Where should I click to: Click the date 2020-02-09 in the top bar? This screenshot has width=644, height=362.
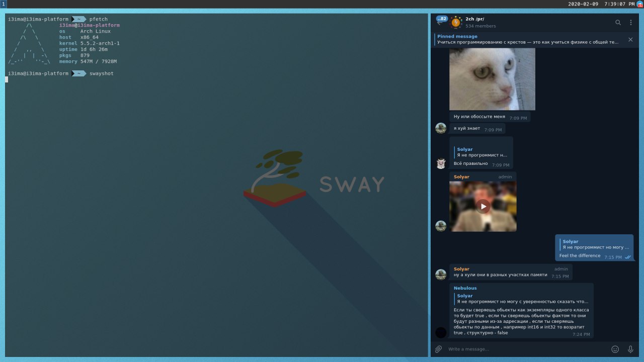583,4
